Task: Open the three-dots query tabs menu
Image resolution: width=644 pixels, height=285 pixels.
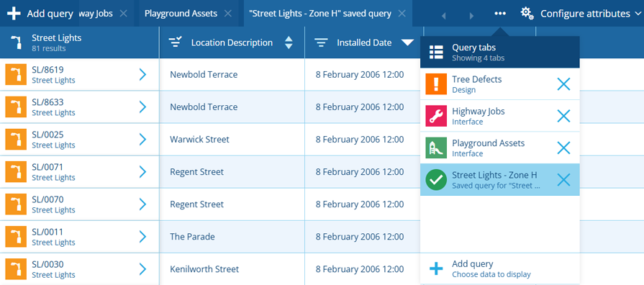Action: (500, 14)
